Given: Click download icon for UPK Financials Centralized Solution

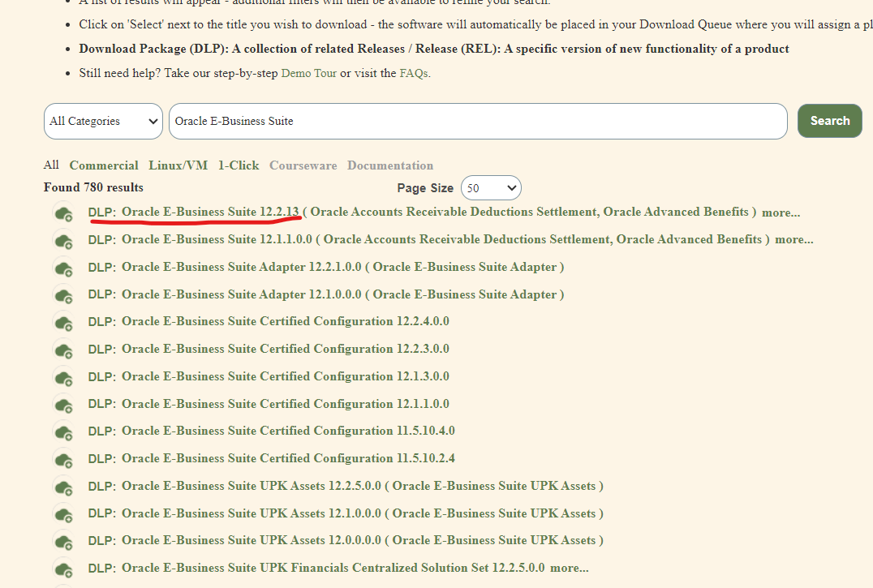Looking at the screenshot, I should click(x=63, y=569).
